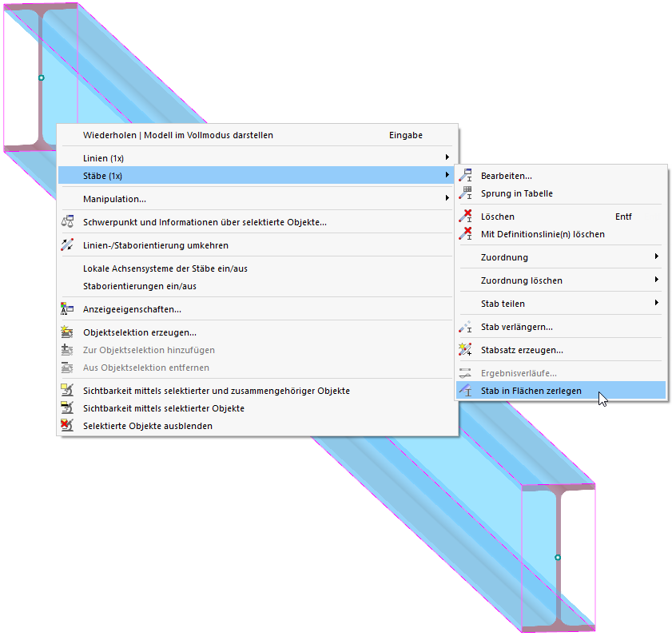Click the Schwerpunkt scales icon
The height and width of the screenshot is (636, 672).
pyautogui.click(x=67, y=221)
